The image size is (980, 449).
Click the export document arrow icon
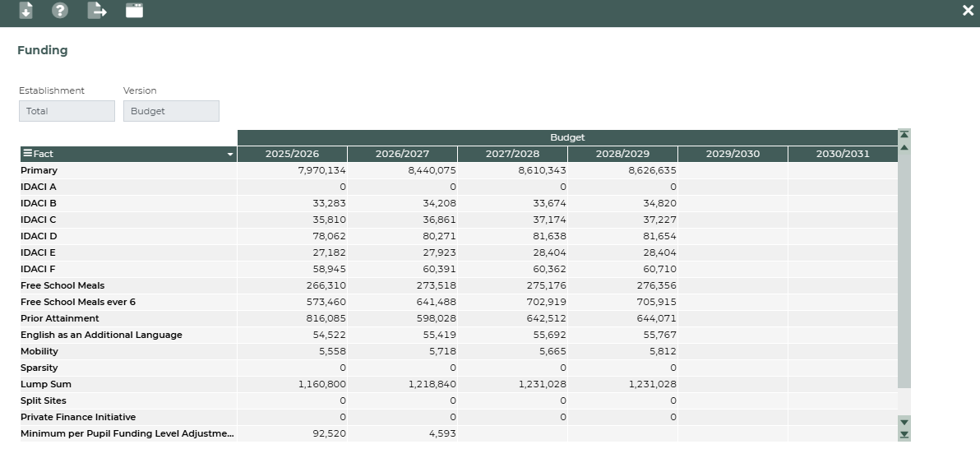coord(97,11)
